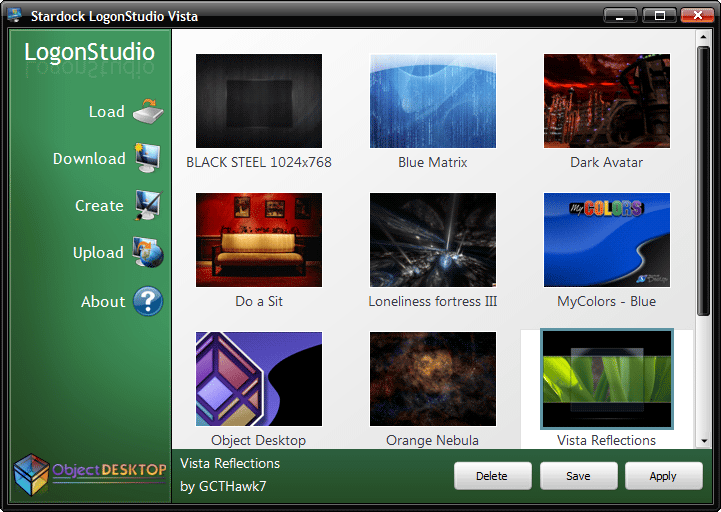This screenshot has height=512, width=721.
Task: Close the LogonStudio Vista window
Action: 698,16
